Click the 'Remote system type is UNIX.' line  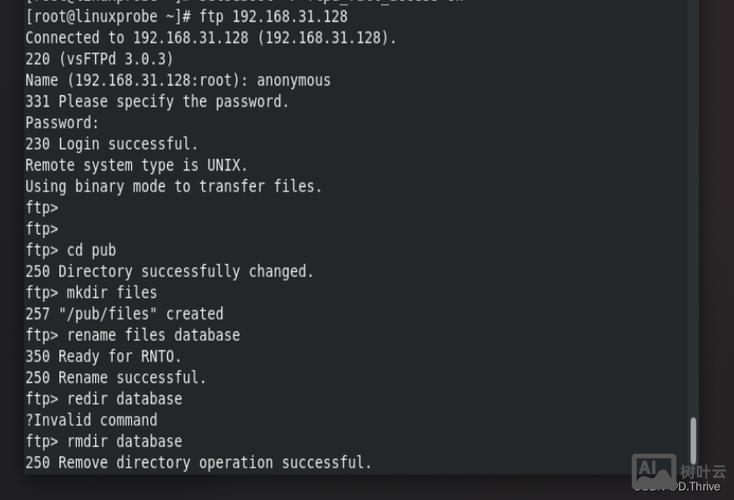tap(136, 165)
